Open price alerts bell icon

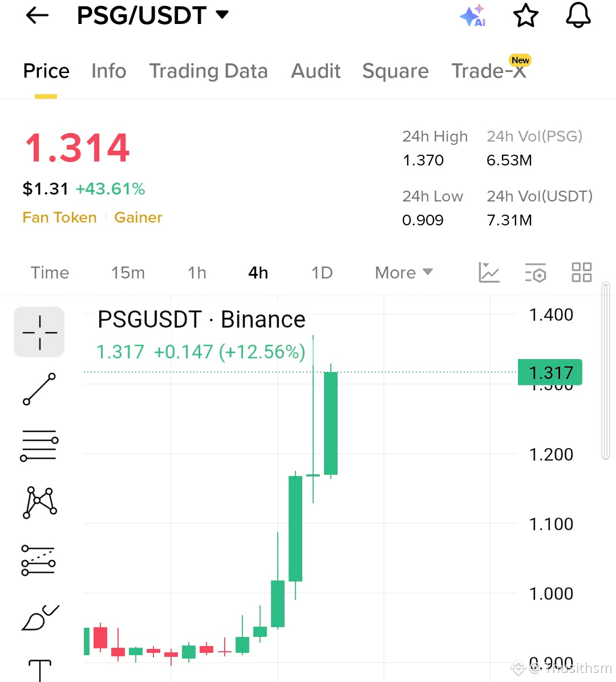coord(578,15)
